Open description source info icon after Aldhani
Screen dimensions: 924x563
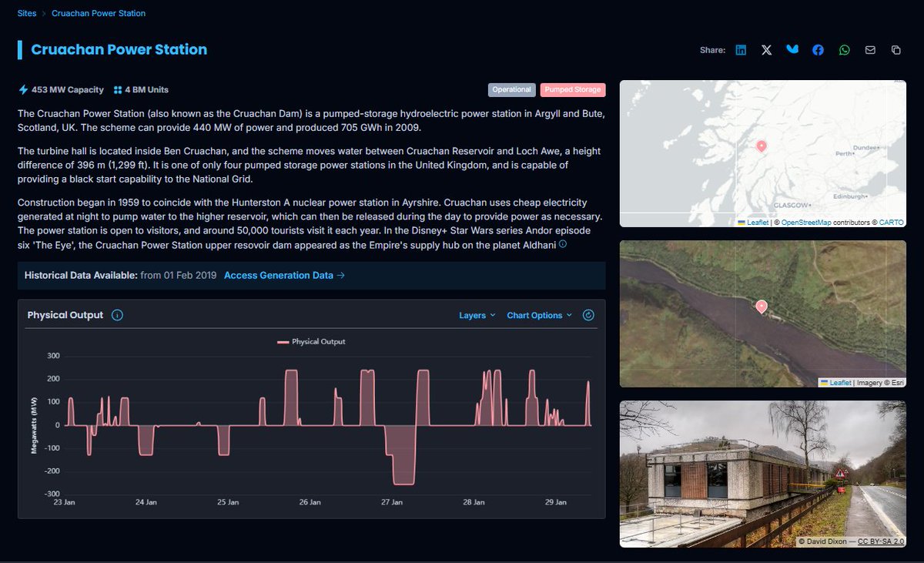(563, 244)
